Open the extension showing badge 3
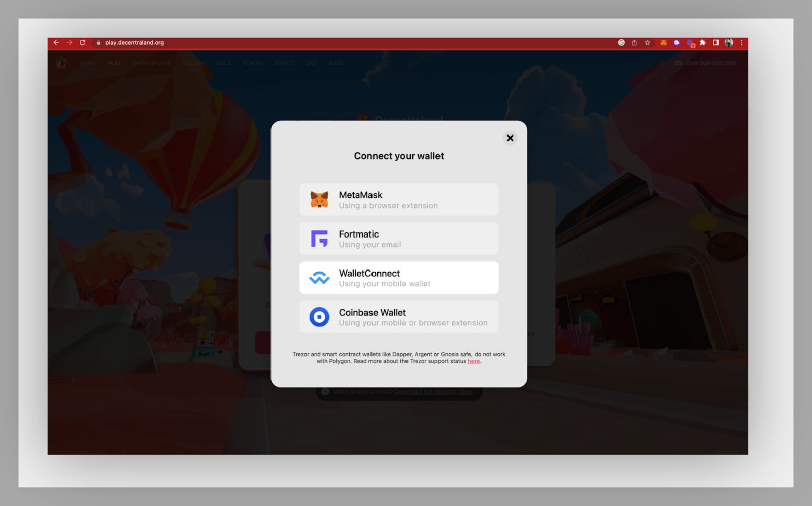Screen dimensions: 812x506 coord(690,43)
